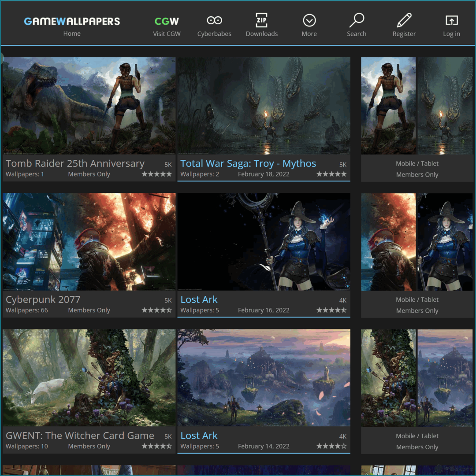Click the Log in text link

point(451,34)
